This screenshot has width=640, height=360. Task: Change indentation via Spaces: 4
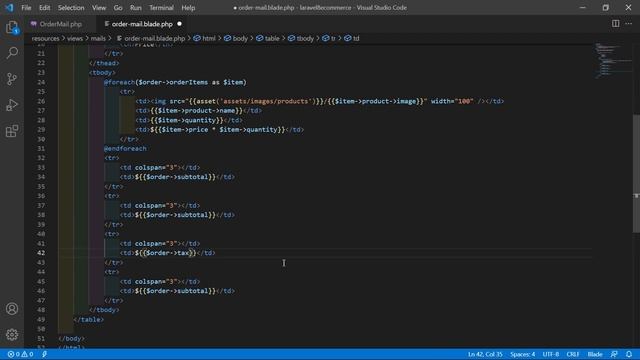pyautogui.click(x=522, y=354)
